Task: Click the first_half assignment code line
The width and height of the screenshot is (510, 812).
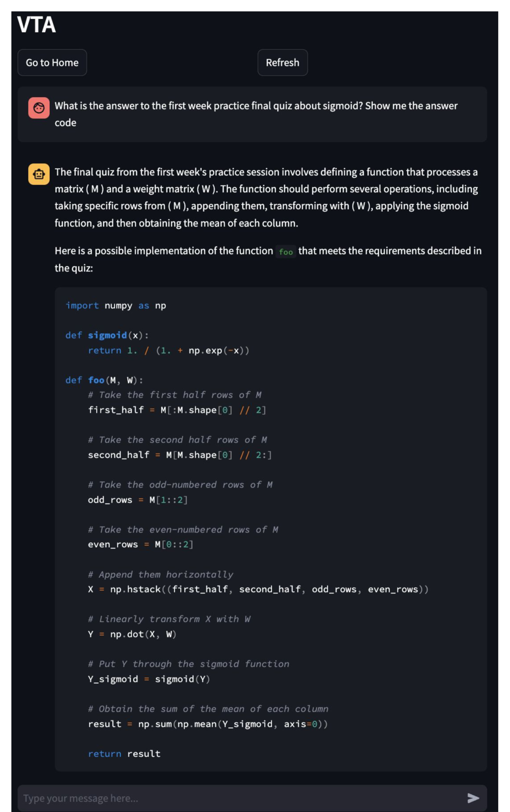Action: tap(177, 410)
